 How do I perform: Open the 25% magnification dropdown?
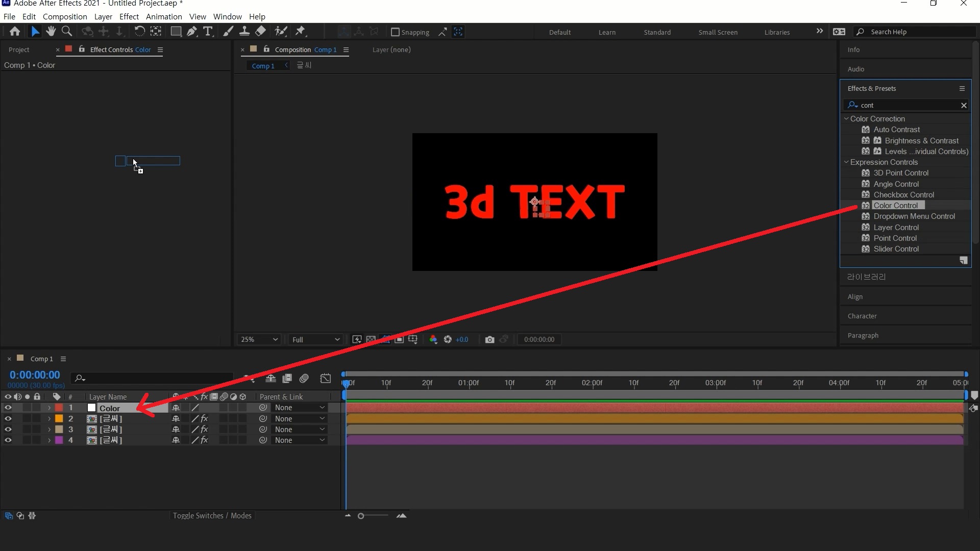click(x=259, y=340)
